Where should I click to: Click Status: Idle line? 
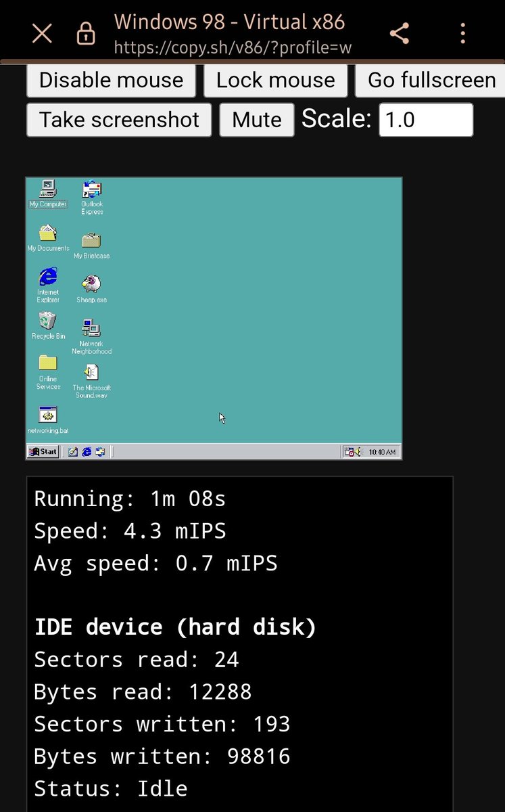[x=111, y=788]
